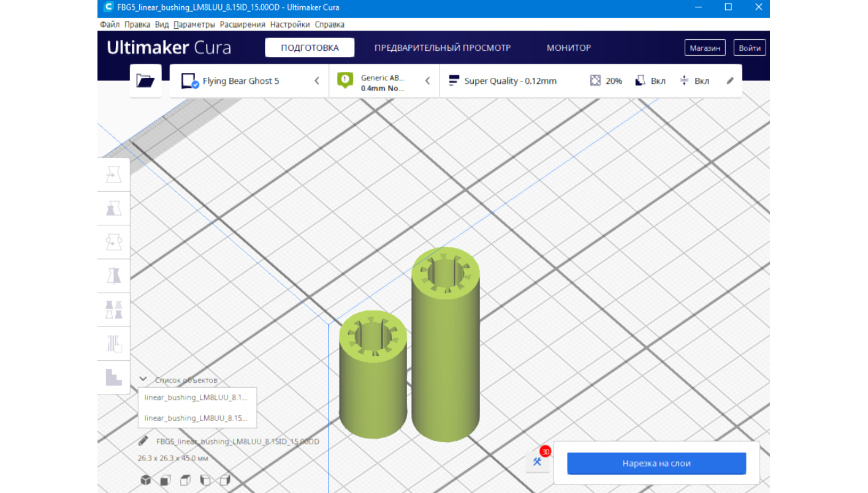Select the Support Blocker tool

tap(113, 343)
